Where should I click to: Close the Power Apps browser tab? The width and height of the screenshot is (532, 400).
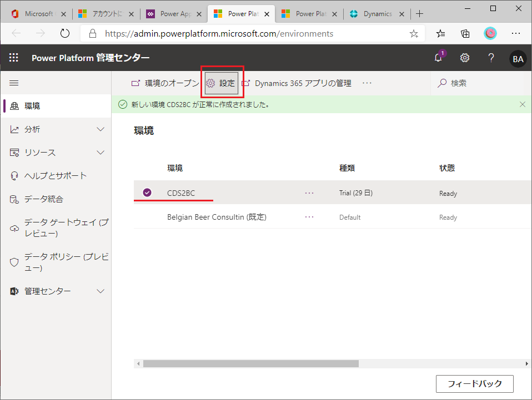pos(199,14)
